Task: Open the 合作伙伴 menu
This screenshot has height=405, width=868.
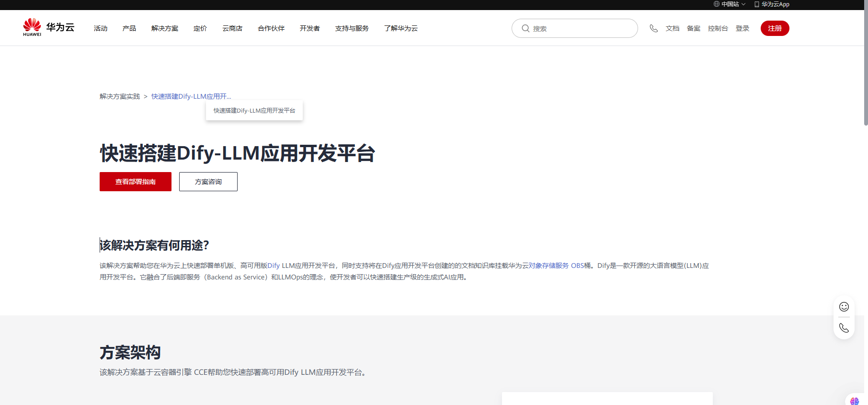Action: [x=271, y=28]
